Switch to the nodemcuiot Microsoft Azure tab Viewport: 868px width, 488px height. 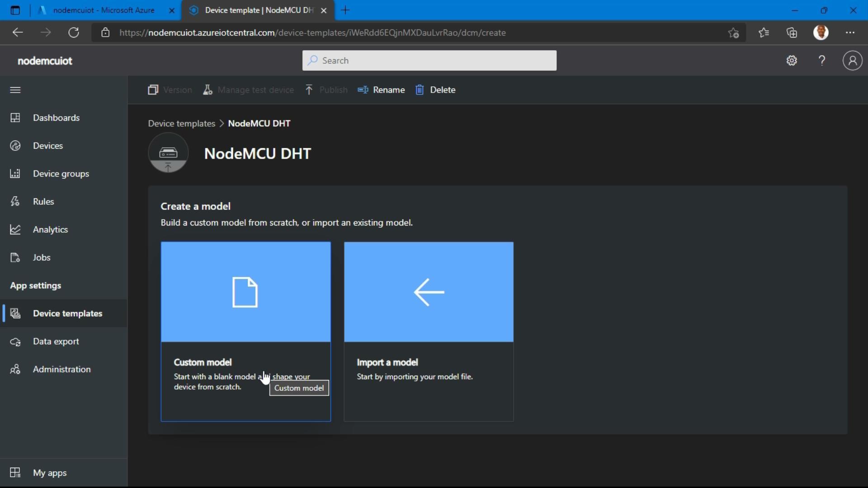(x=104, y=9)
